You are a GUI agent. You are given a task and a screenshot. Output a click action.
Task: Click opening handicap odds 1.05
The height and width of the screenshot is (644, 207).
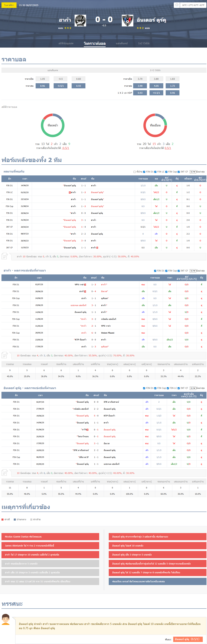[42, 79]
